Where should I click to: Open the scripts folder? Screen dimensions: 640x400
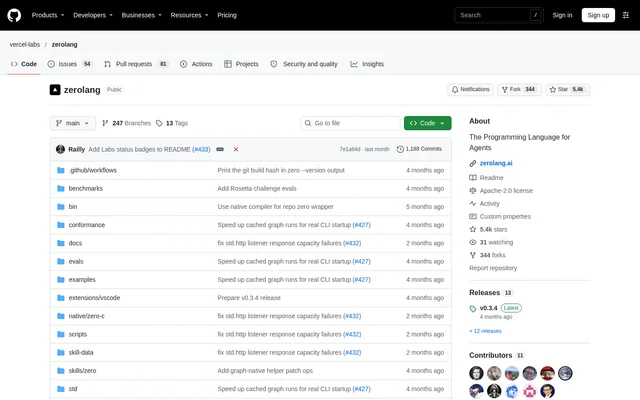(78, 334)
